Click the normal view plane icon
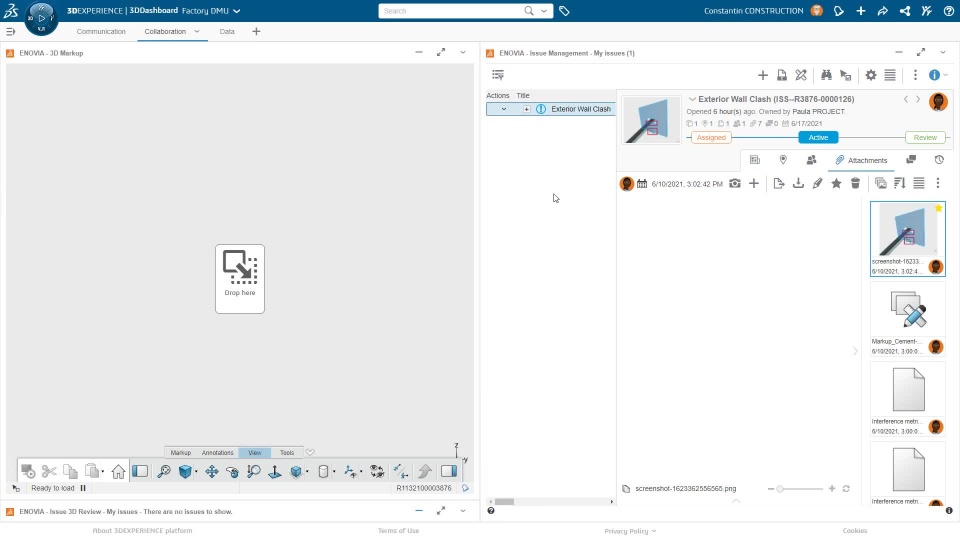 tap(274, 471)
